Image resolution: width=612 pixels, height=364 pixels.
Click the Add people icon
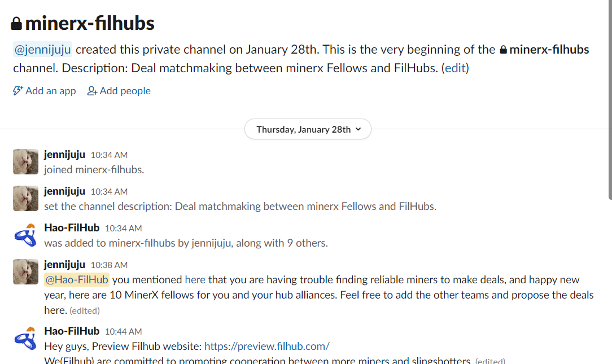(91, 90)
